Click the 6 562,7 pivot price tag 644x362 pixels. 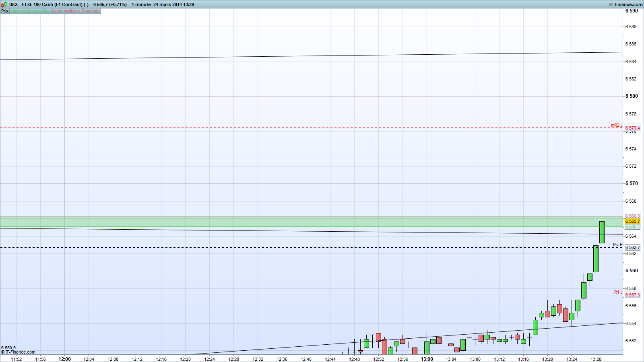pyautogui.click(x=632, y=247)
